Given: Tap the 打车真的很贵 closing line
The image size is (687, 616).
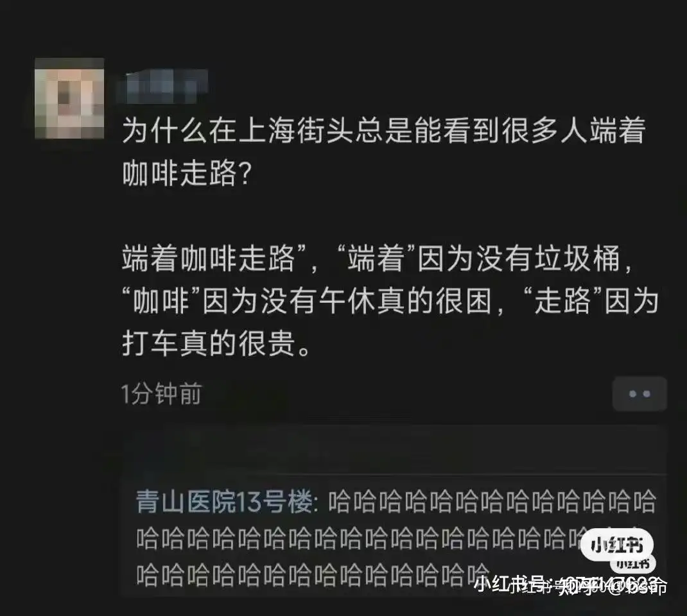Looking at the screenshot, I should [217, 343].
